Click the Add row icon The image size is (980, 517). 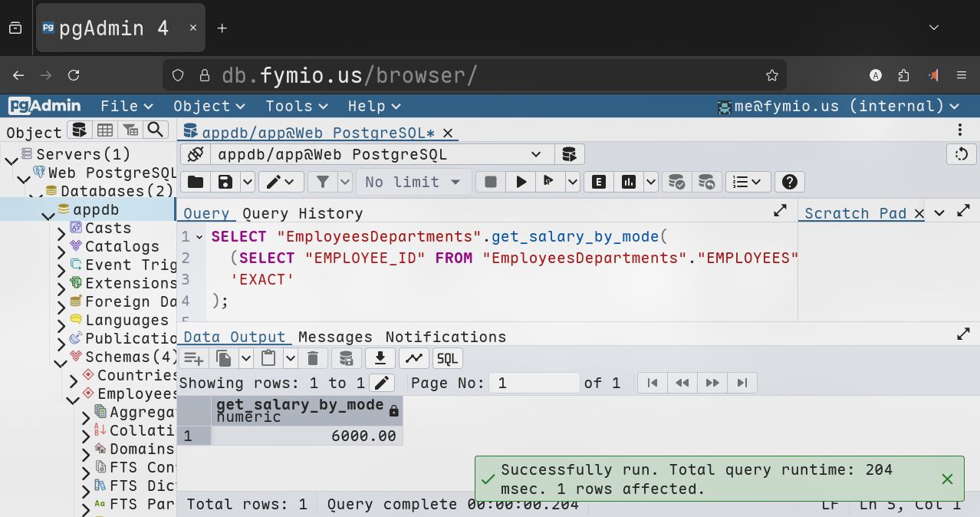[193, 358]
